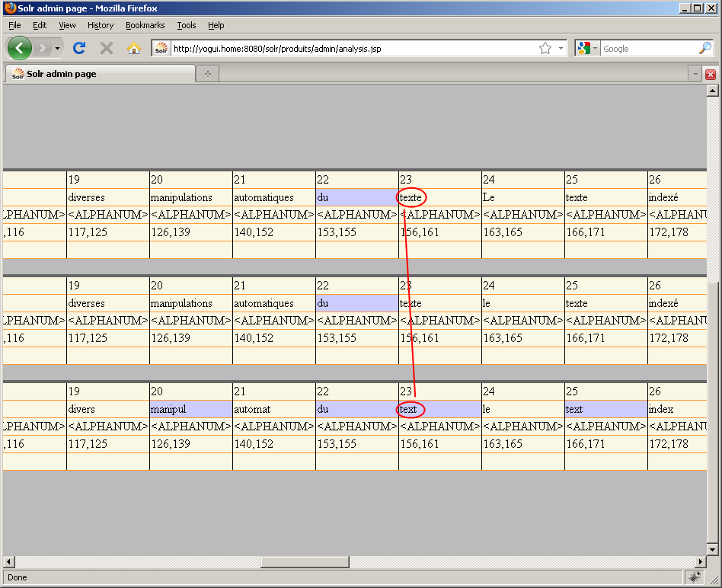Click the search magnifier icon
Screen dimensions: 722x588
coord(705,48)
